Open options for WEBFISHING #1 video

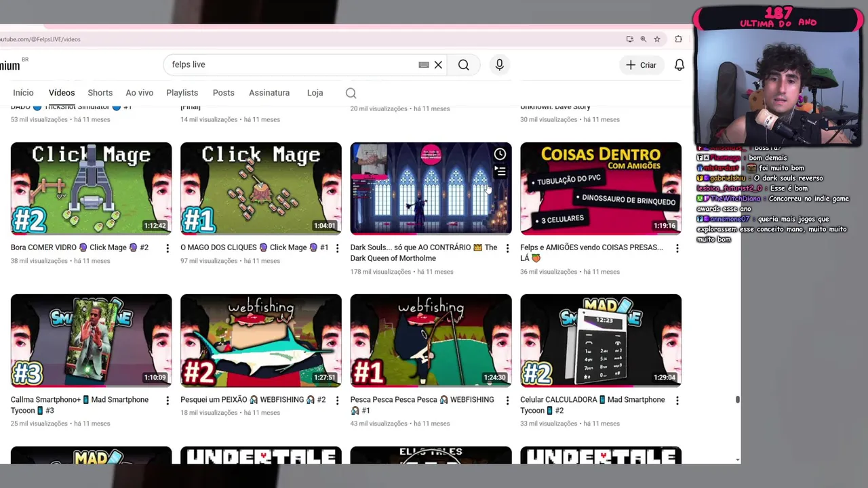point(507,401)
